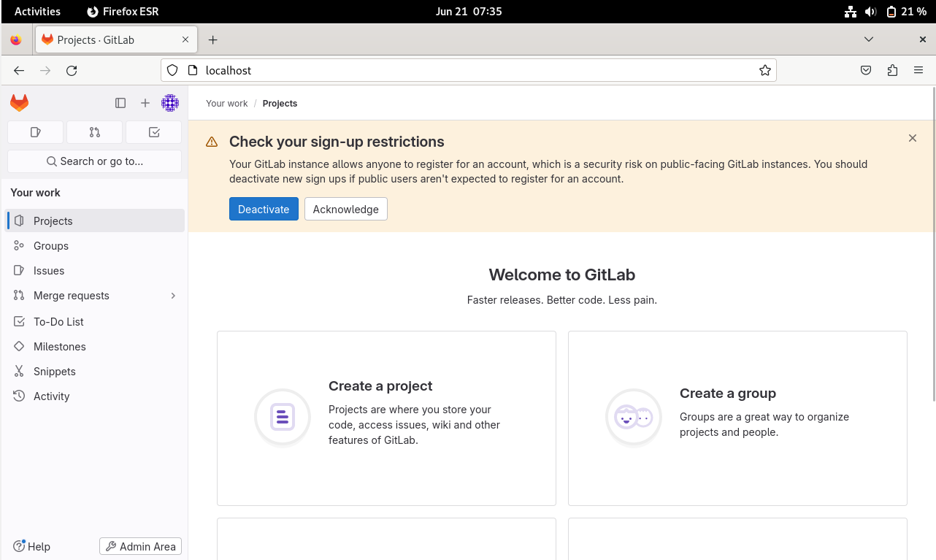Open Milestones in sidebar
The width and height of the screenshot is (936, 560).
[x=95, y=346]
